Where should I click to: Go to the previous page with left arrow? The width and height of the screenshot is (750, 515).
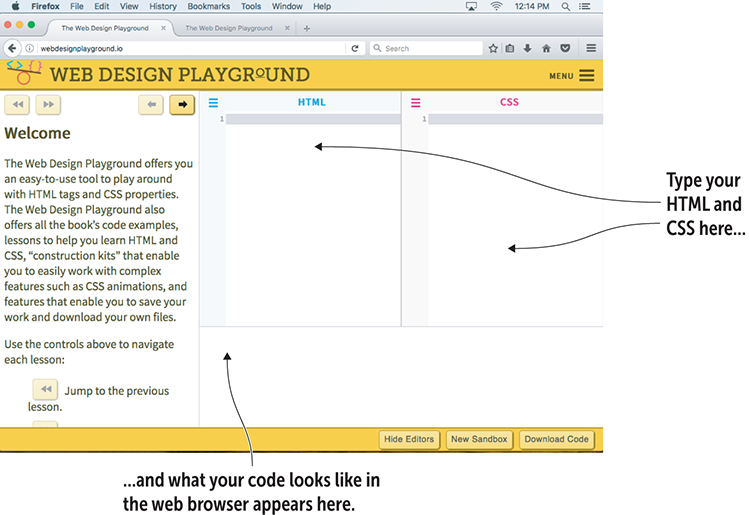coord(151,104)
